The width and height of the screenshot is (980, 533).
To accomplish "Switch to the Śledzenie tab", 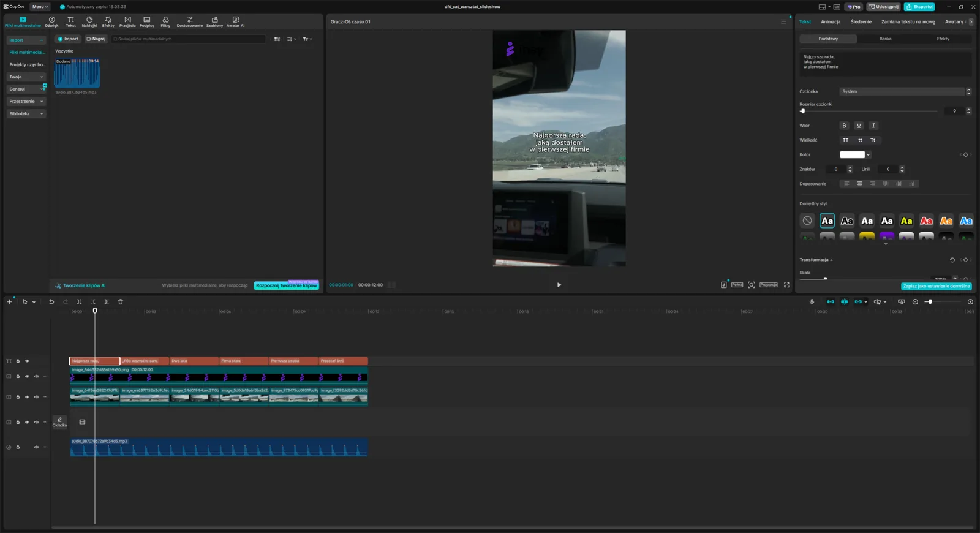I will pyautogui.click(x=861, y=21).
